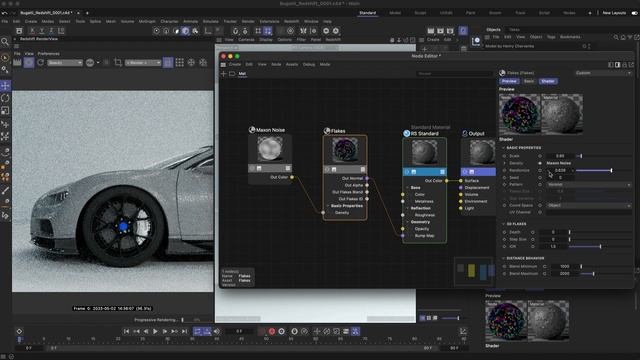Jump to timeline start
Image resolution: width=640 pixels, height=360 pixels.
pos(127,331)
